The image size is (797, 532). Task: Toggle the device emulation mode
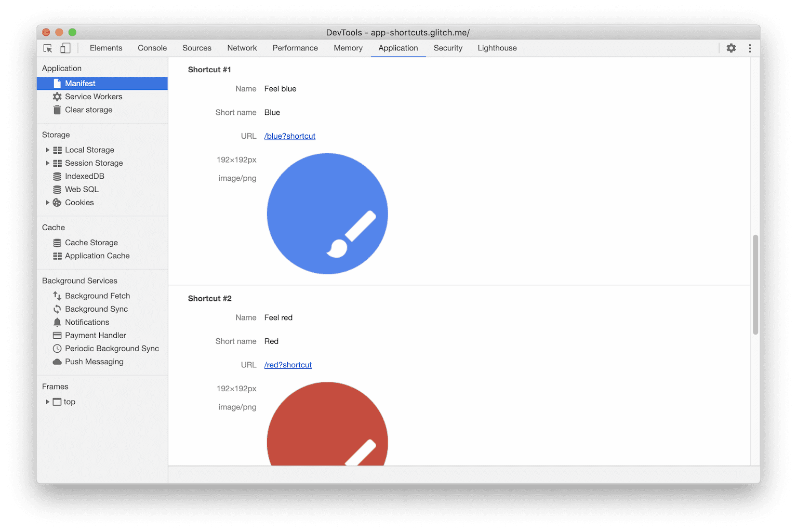(65, 48)
